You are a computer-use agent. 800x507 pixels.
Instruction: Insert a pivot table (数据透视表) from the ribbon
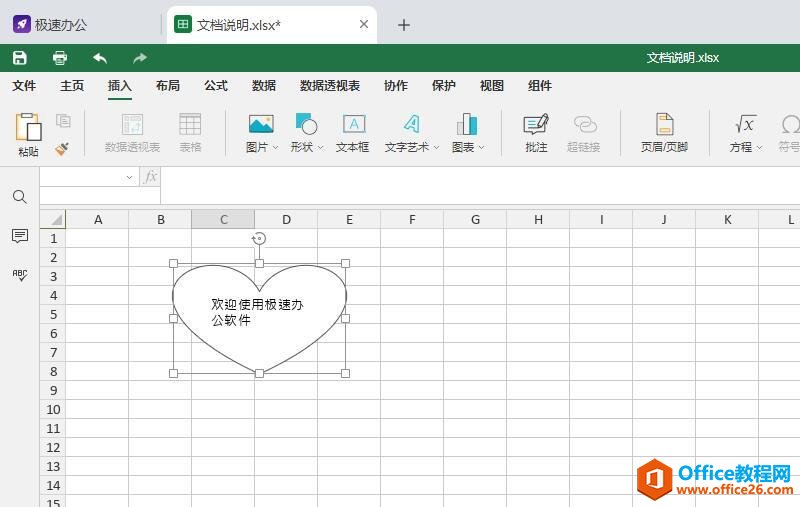[132, 133]
